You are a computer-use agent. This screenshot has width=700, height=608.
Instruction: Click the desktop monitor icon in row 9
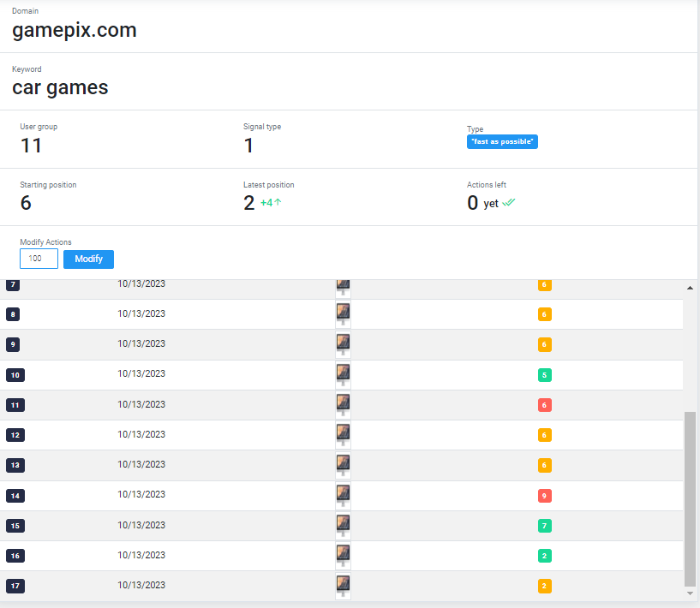pos(343,344)
